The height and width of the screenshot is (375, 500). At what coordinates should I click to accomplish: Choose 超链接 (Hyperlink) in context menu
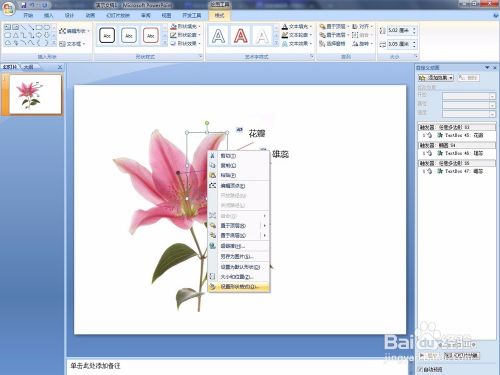pyautogui.click(x=238, y=246)
